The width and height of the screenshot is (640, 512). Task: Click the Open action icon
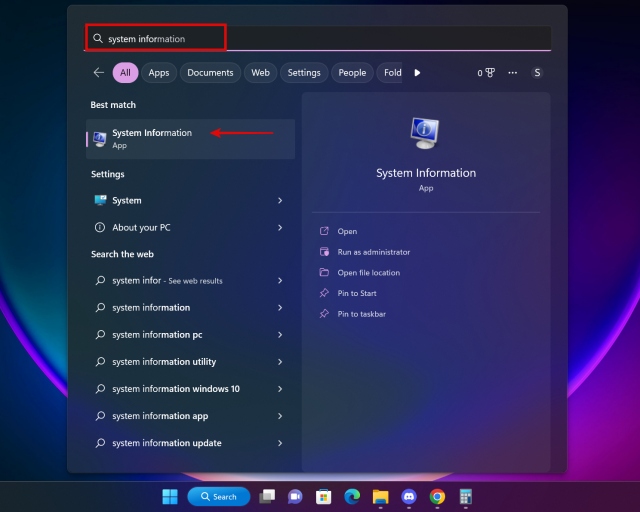[x=324, y=231]
